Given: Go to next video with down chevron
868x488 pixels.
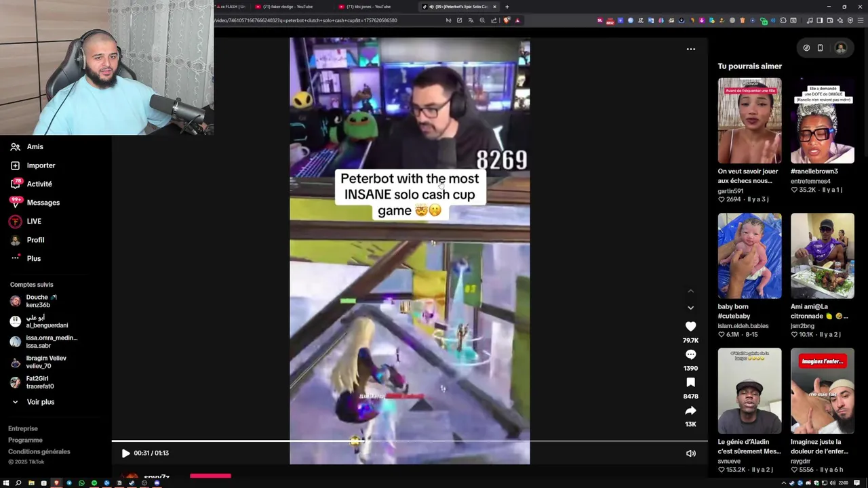Looking at the screenshot, I should 690,308.
